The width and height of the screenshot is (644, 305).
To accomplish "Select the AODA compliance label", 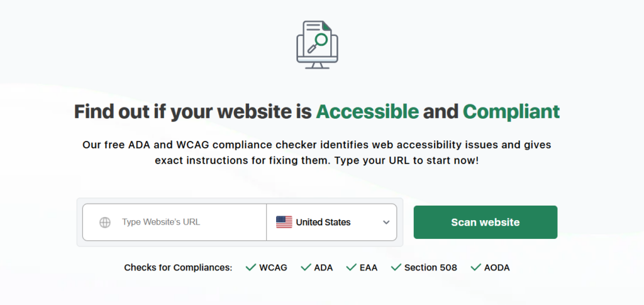I will pyautogui.click(x=497, y=267).
